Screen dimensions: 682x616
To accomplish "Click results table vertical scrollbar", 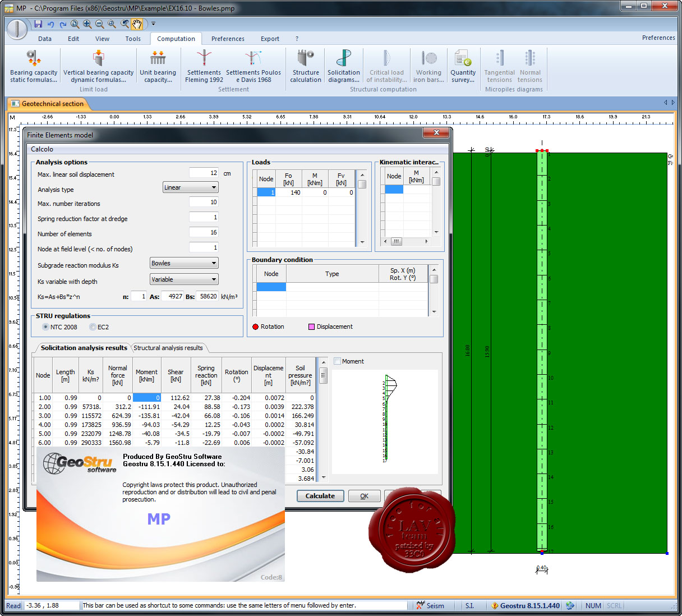I will 323,420.
